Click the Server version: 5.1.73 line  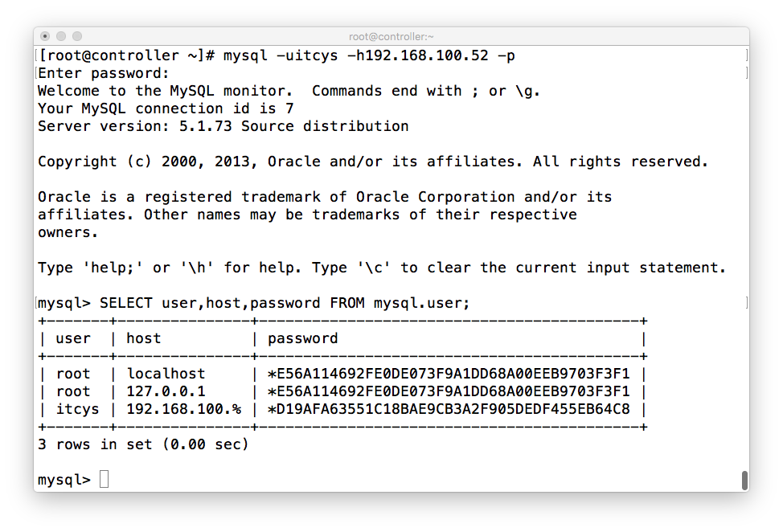[223, 126]
